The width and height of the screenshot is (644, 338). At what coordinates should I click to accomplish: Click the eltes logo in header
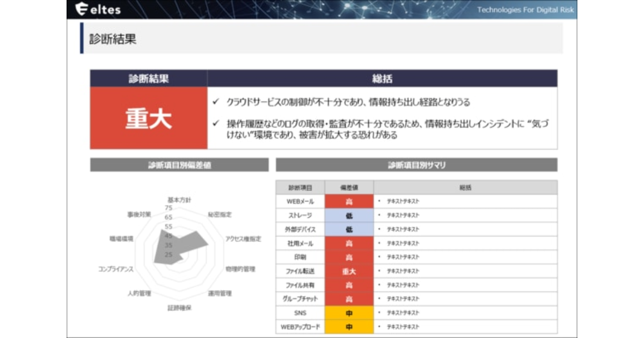(98, 9)
